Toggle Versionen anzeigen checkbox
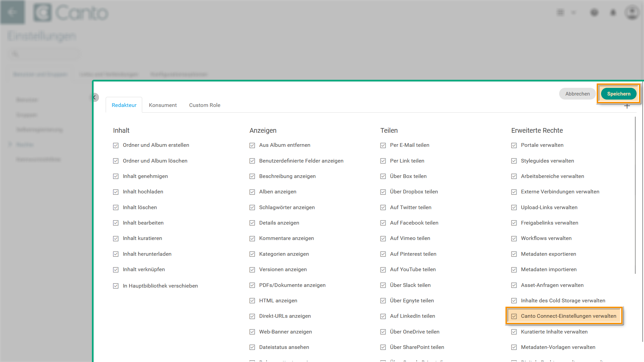Image resolution: width=644 pixels, height=362 pixels. point(252,270)
